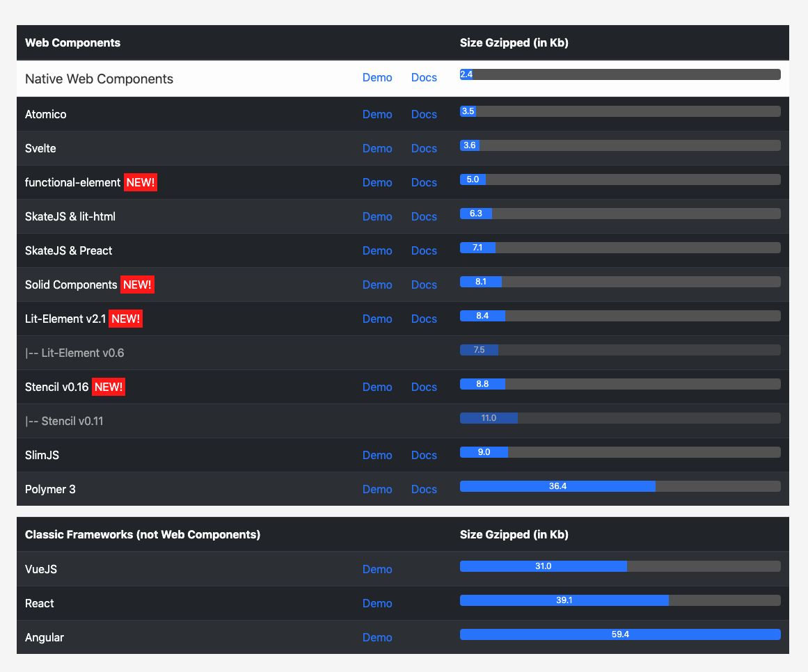Open the React Demo link
Viewport: 808px width, 672px height.
(377, 604)
